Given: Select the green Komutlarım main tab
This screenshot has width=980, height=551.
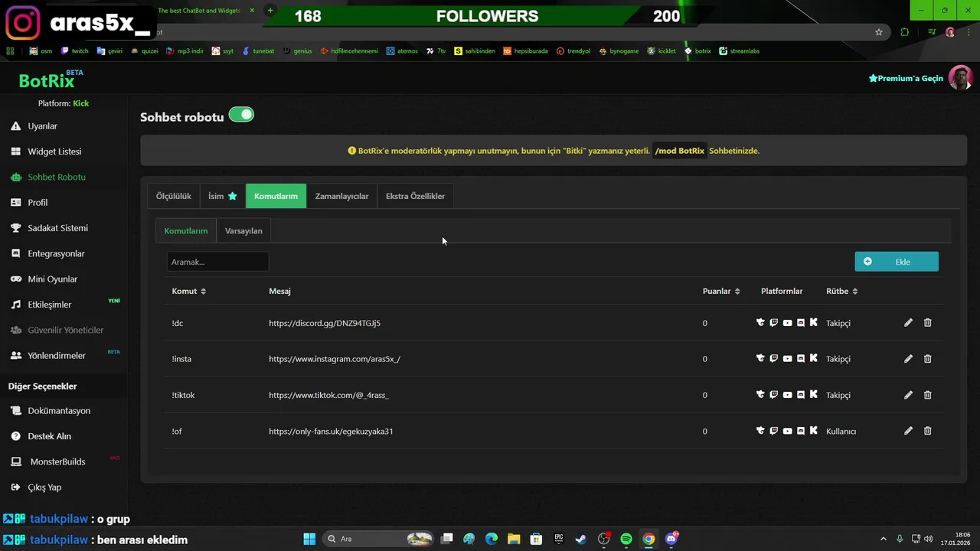Looking at the screenshot, I should pyautogui.click(x=276, y=196).
